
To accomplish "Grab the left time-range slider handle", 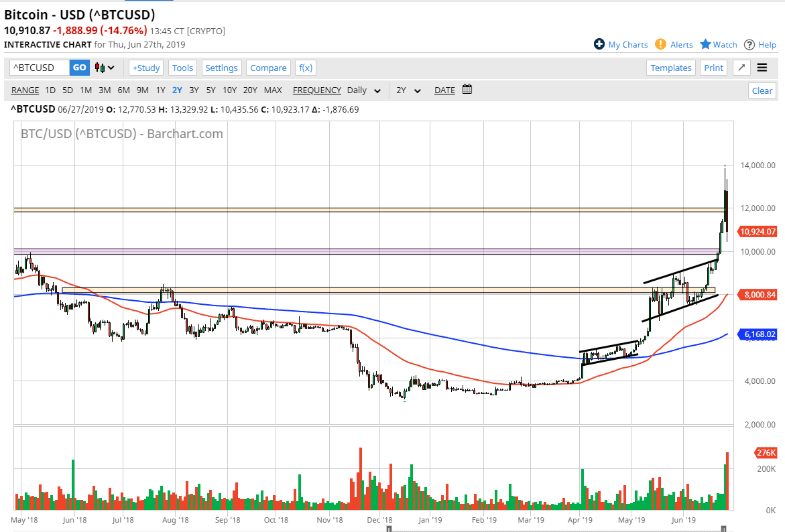I will pyautogui.click(x=389, y=529).
